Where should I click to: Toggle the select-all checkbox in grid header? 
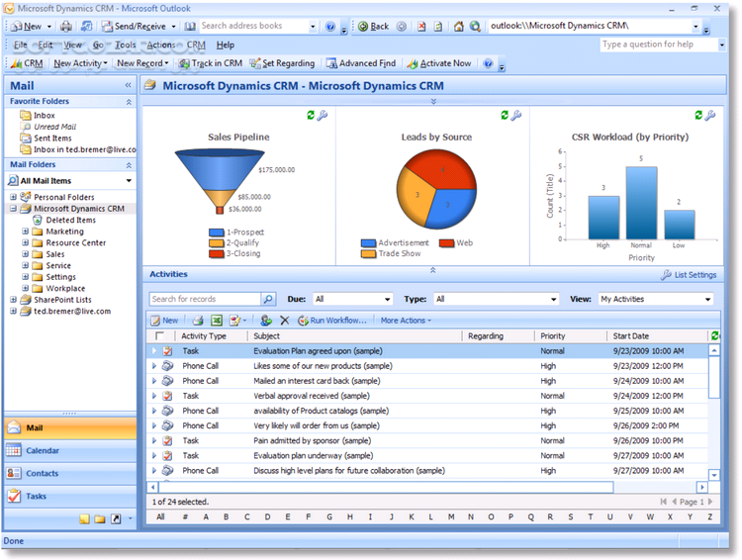tap(159, 335)
